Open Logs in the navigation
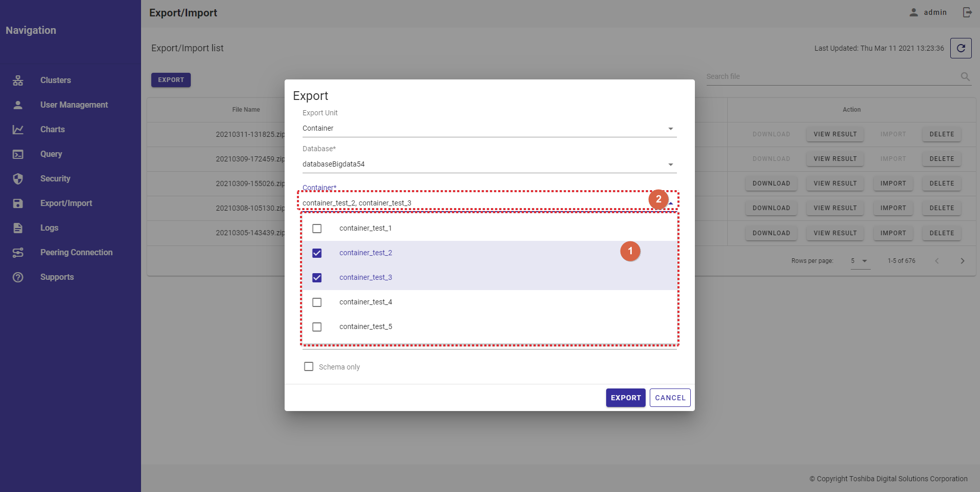The height and width of the screenshot is (492, 980). click(x=49, y=228)
